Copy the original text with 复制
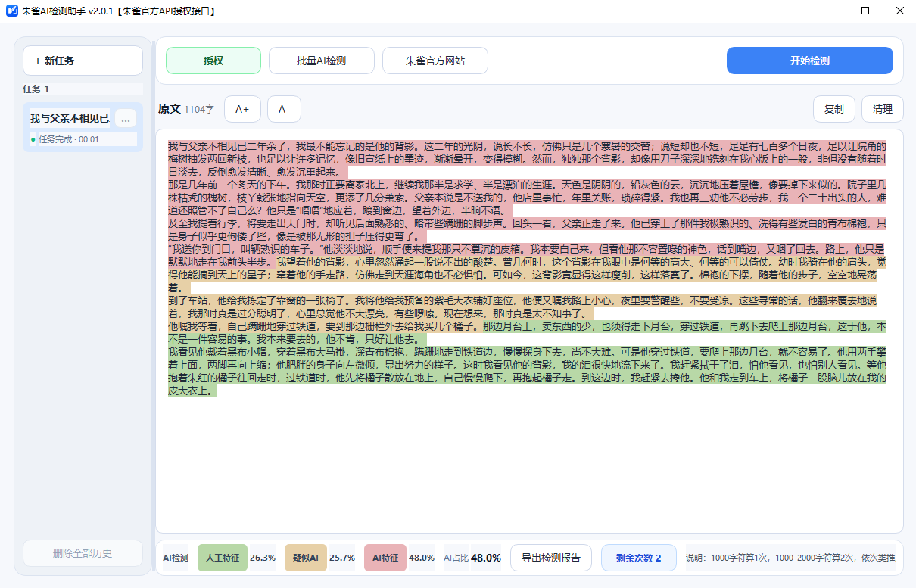 tap(834, 109)
